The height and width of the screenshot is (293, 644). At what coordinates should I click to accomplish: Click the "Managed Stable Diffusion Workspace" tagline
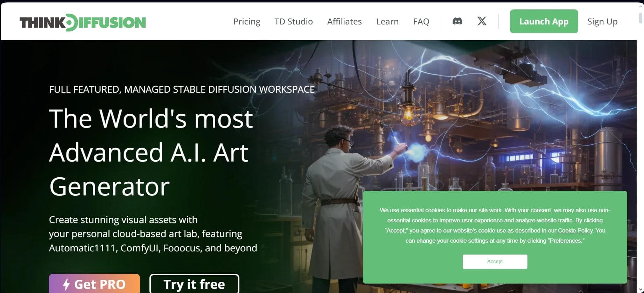(x=182, y=90)
